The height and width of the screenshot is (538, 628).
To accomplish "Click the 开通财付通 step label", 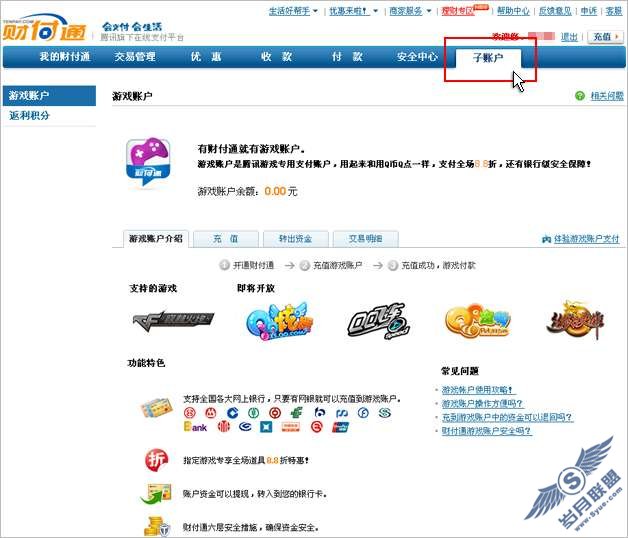I will pyautogui.click(x=253, y=265).
